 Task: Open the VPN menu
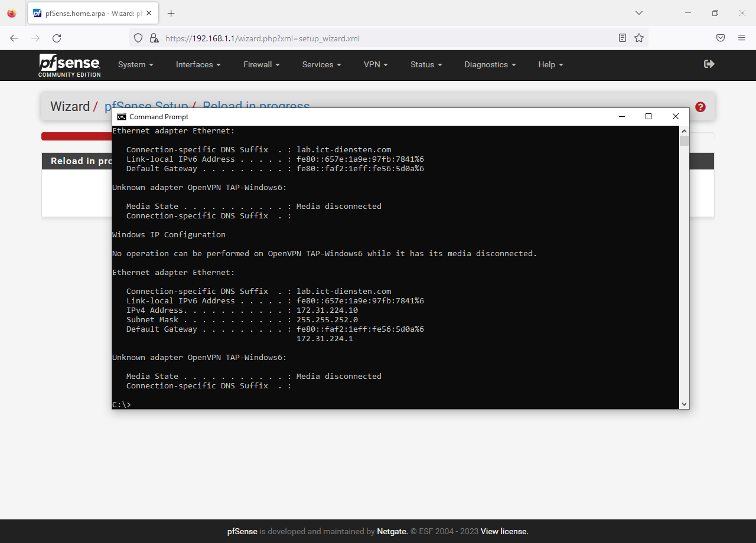(376, 65)
